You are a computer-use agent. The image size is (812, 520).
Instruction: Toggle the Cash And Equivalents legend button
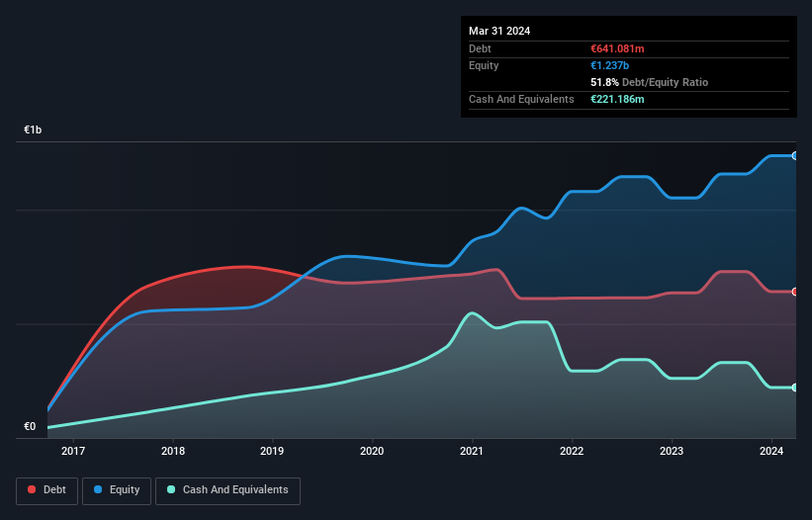click(227, 490)
